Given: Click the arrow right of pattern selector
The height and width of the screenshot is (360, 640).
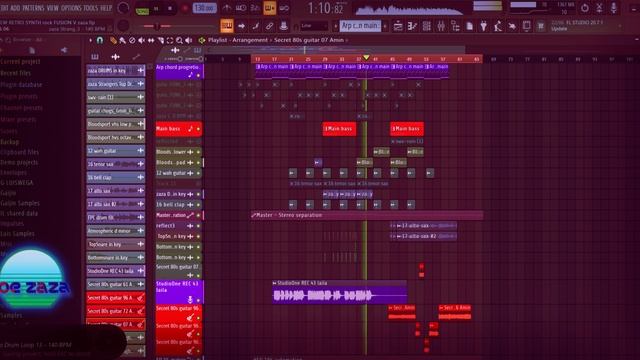Looking at the screenshot, I should [385, 26].
